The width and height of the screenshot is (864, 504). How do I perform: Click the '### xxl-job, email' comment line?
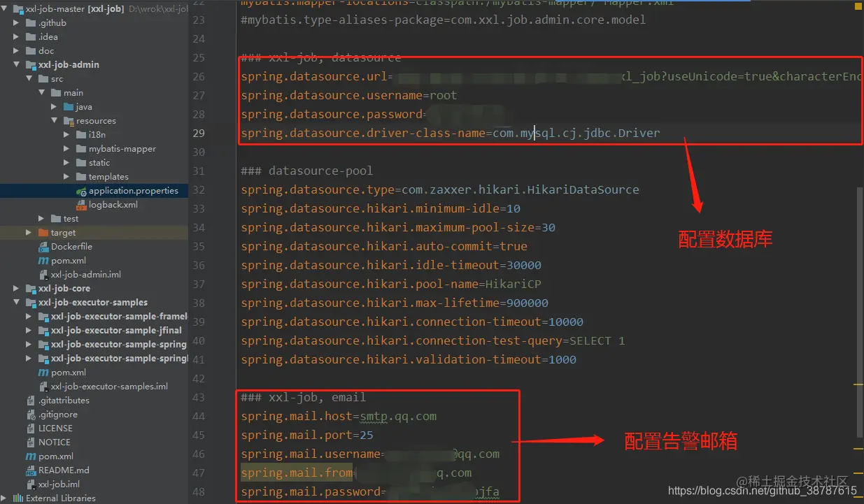(x=304, y=397)
